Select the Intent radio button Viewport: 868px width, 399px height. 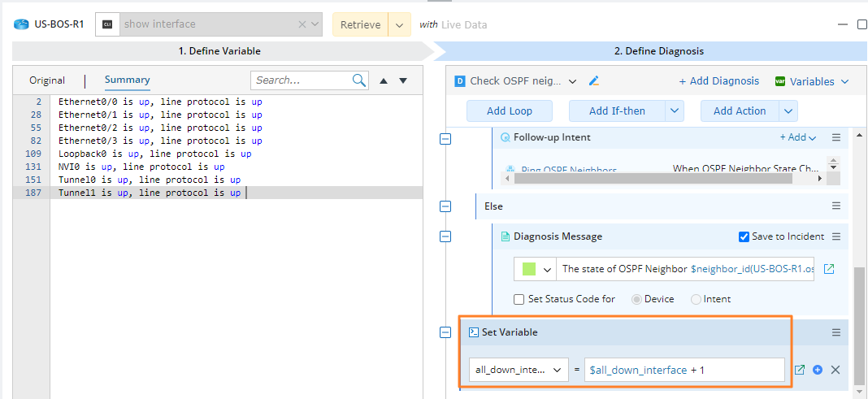pyautogui.click(x=696, y=299)
